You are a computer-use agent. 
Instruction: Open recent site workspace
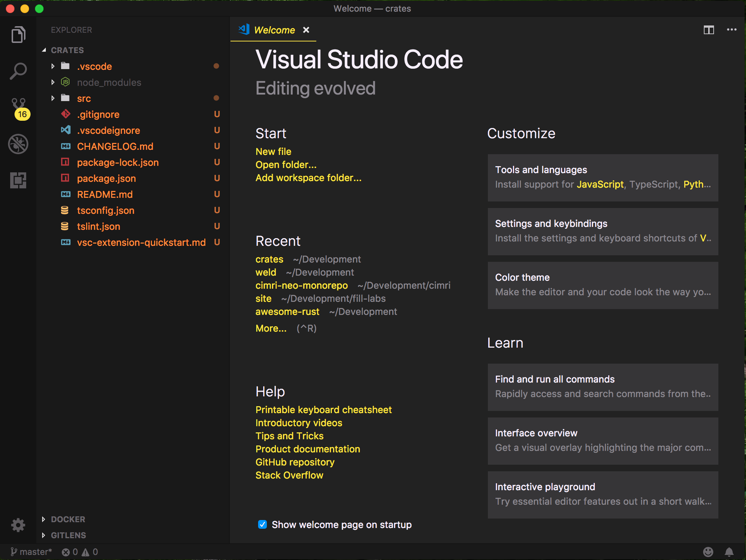click(264, 298)
